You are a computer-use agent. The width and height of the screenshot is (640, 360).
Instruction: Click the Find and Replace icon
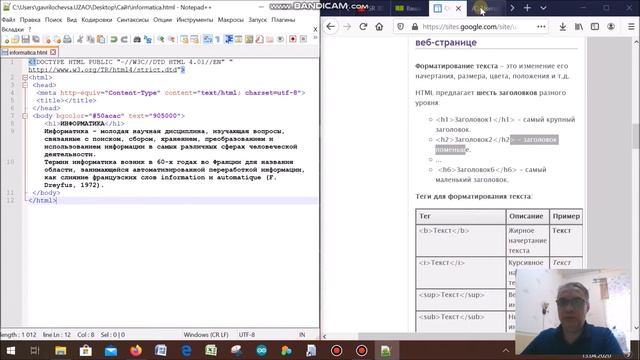coord(148,39)
